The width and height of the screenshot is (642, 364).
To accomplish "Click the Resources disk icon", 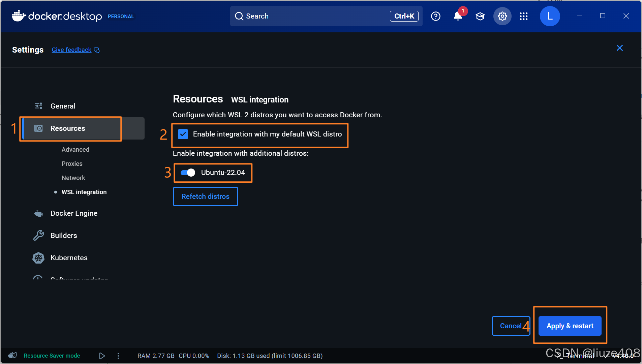I will (x=38, y=128).
